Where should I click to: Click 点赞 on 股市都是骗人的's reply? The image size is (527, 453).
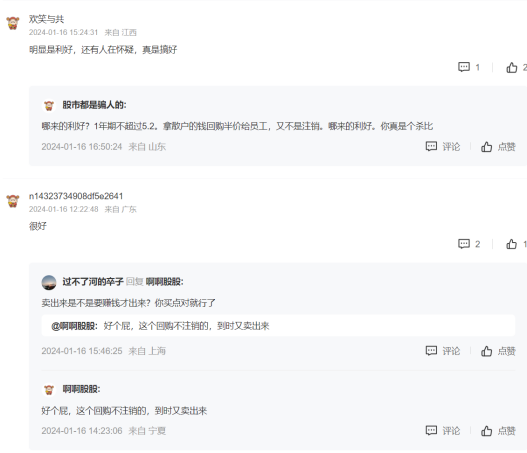point(498,147)
